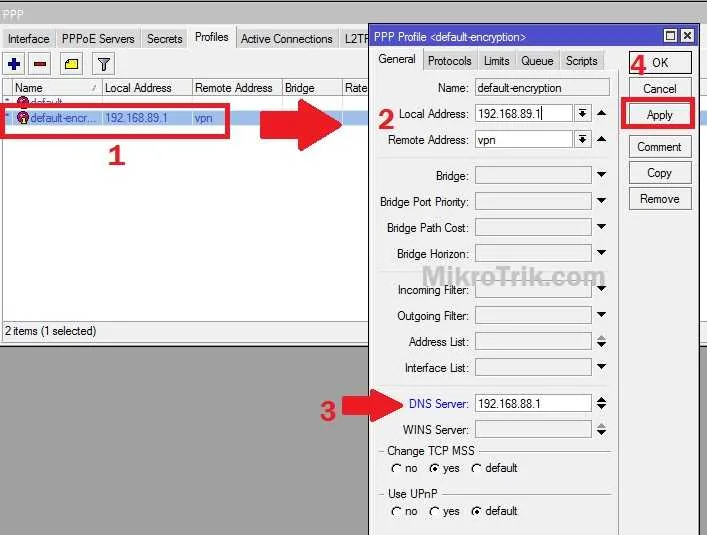Switch to the Protocols tab
The image size is (707, 535).
[x=449, y=61]
